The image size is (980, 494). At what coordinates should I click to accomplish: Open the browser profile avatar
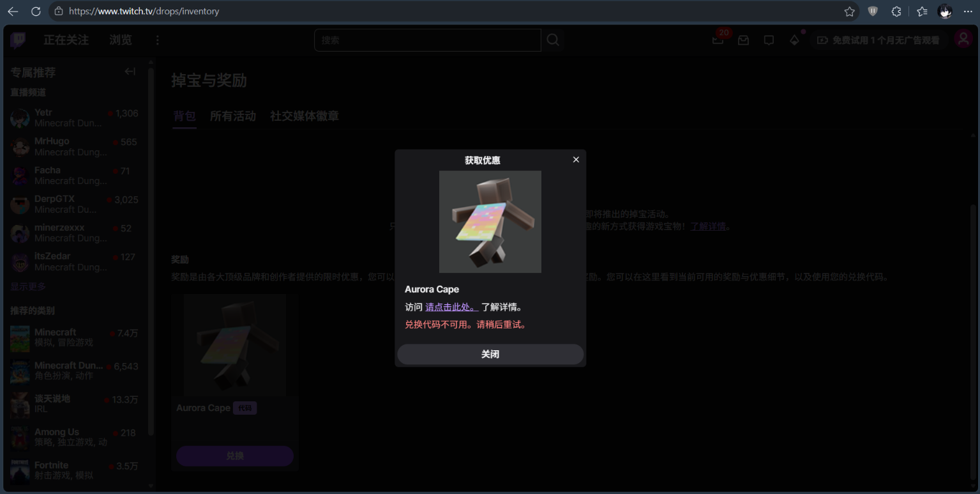(x=946, y=12)
